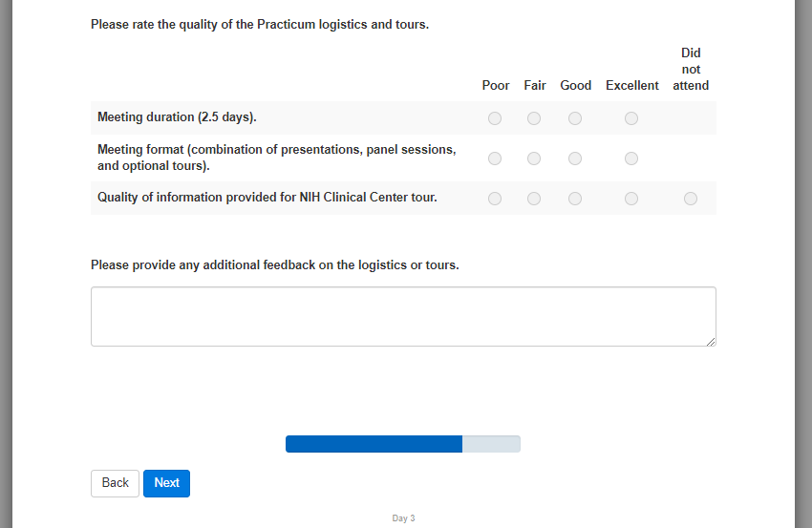Rate NIH Clinical Center tour info Poor
The height and width of the screenshot is (528, 812).
[x=495, y=199]
